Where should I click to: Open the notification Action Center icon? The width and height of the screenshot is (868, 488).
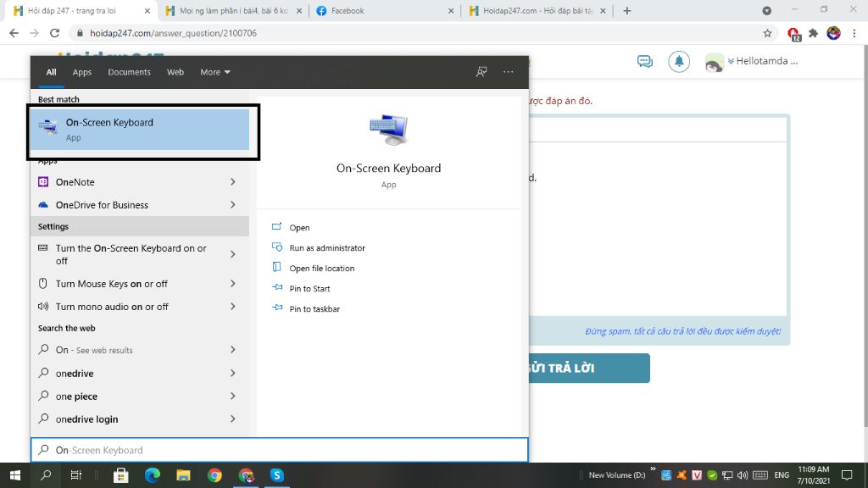click(x=847, y=475)
